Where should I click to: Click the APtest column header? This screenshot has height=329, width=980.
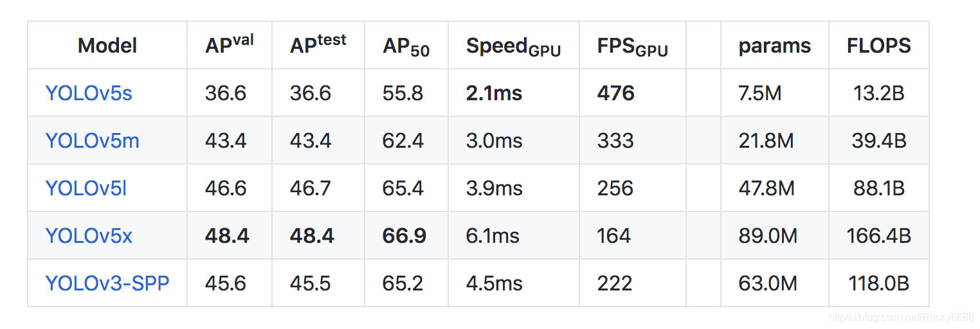[x=318, y=44]
